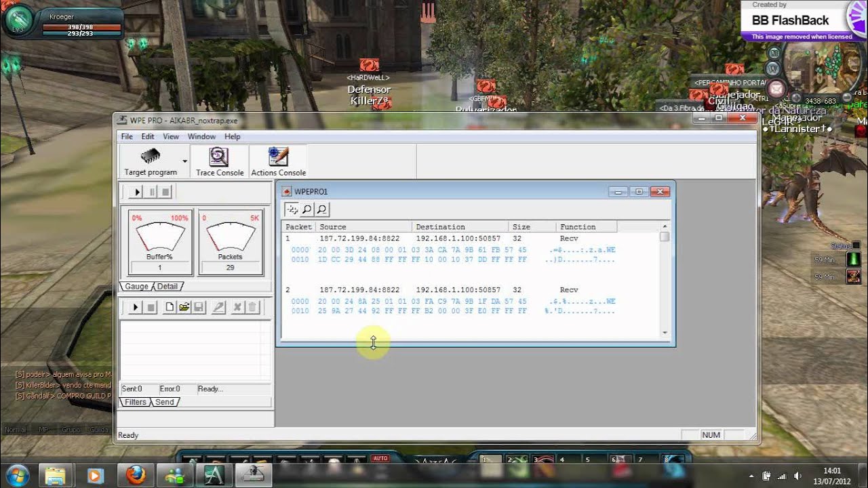Screen dimensions: 868x488
Task: Open the Trace Console
Action: point(220,161)
